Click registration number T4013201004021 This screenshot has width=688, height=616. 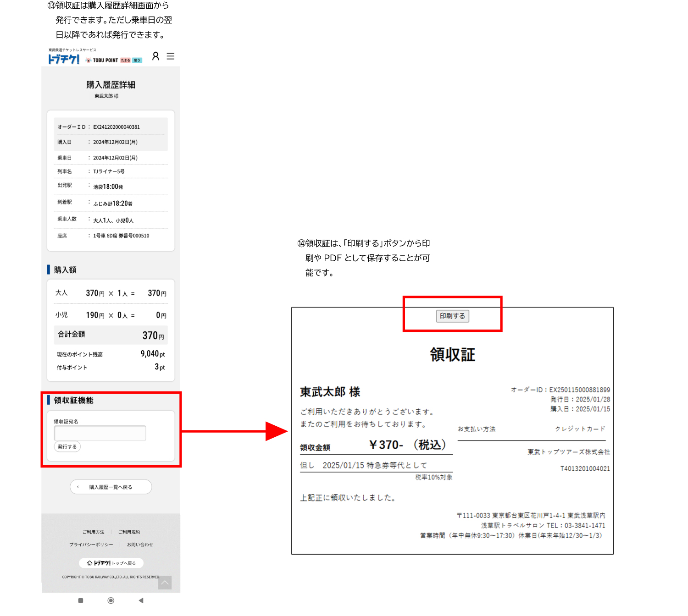tap(585, 468)
